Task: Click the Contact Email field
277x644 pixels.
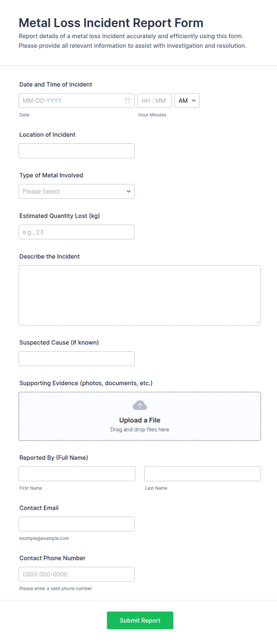Action: (77, 524)
